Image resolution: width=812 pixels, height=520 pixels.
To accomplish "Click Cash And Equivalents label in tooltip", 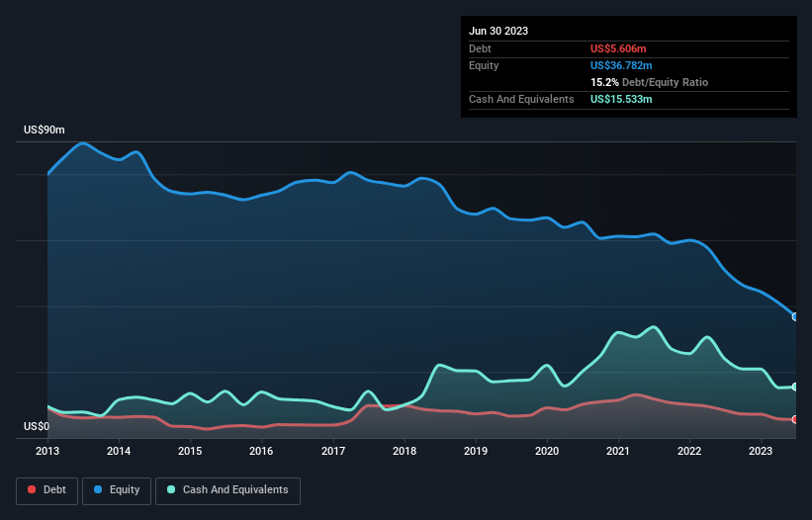I will [521, 99].
